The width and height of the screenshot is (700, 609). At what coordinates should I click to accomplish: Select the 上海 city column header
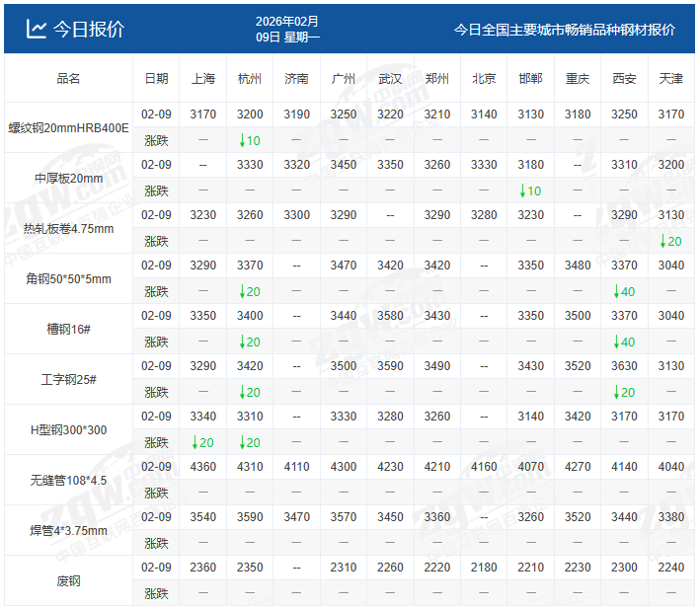pos(202,78)
